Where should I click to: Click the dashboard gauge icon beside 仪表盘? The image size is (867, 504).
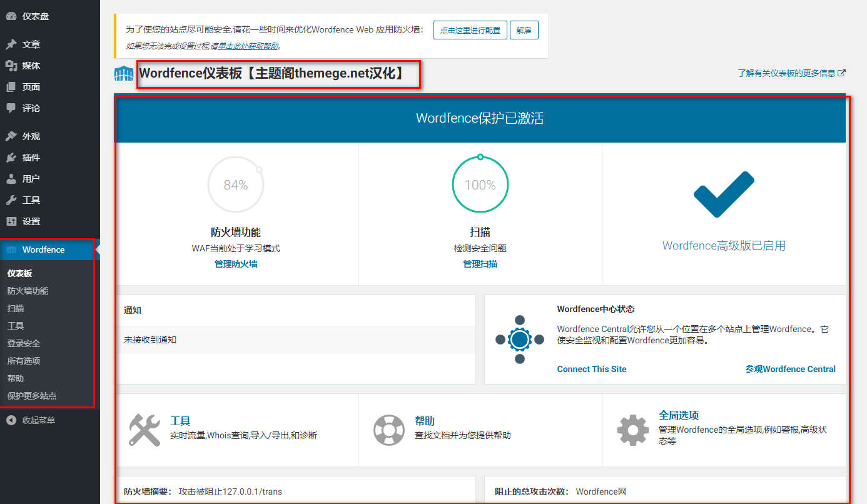click(11, 16)
